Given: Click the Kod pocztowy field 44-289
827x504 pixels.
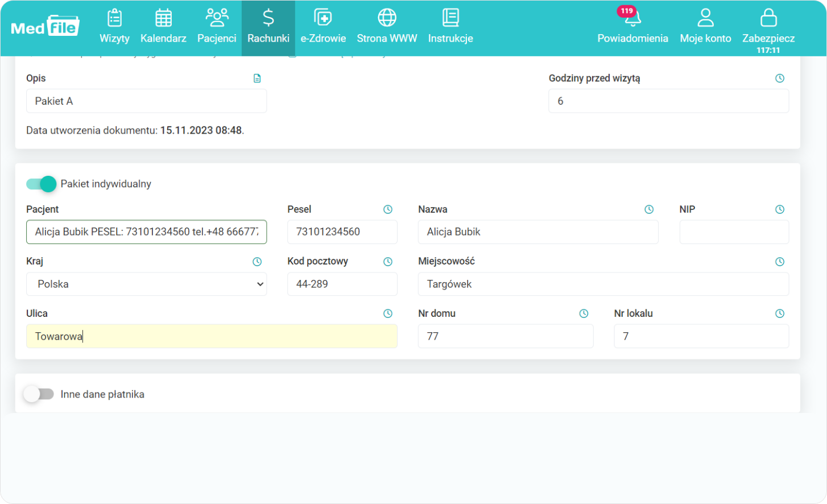Looking at the screenshot, I should coord(342,284).
